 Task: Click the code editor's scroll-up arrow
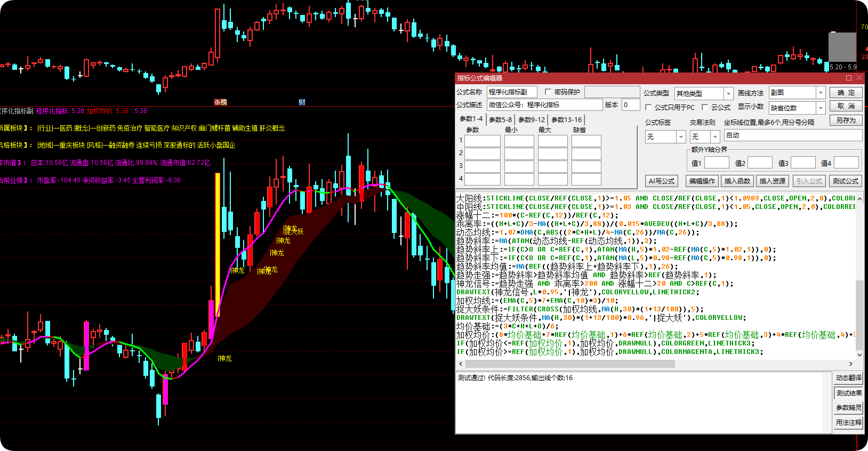(859, 198)
